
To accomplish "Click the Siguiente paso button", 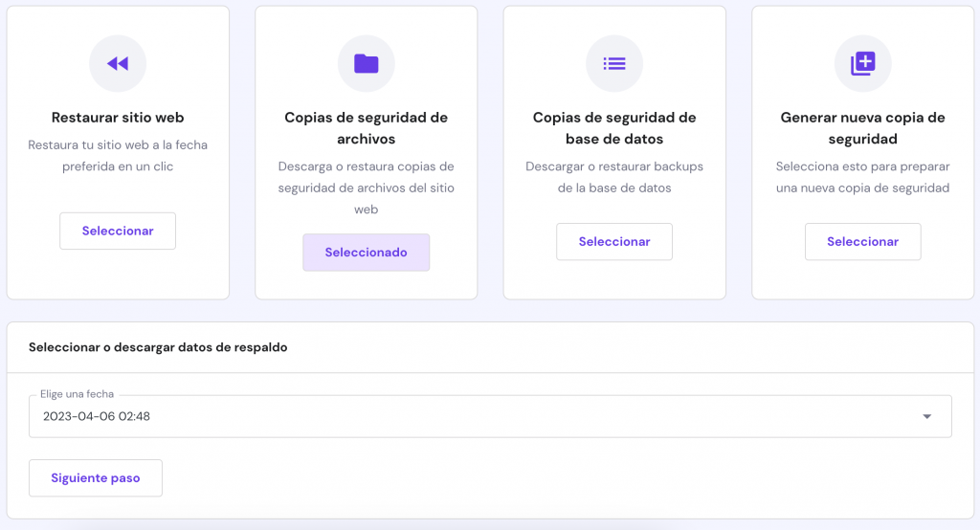I will click(x=96, y=478).
